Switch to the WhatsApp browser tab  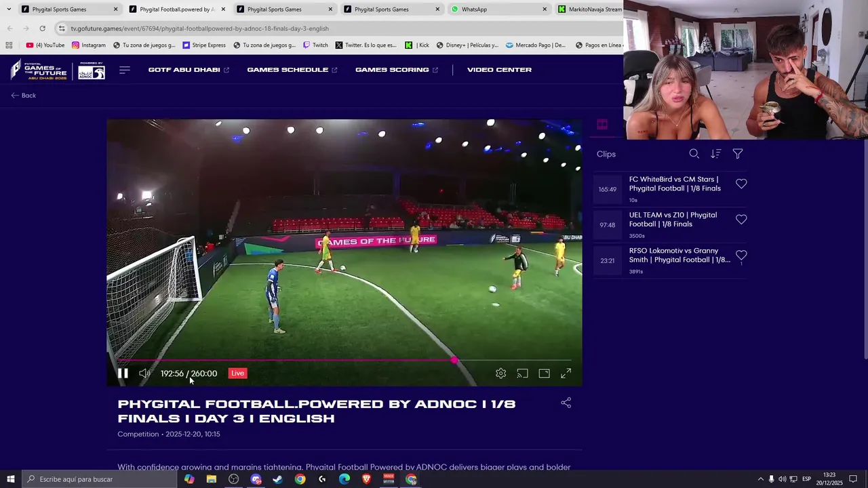(500, 9)
